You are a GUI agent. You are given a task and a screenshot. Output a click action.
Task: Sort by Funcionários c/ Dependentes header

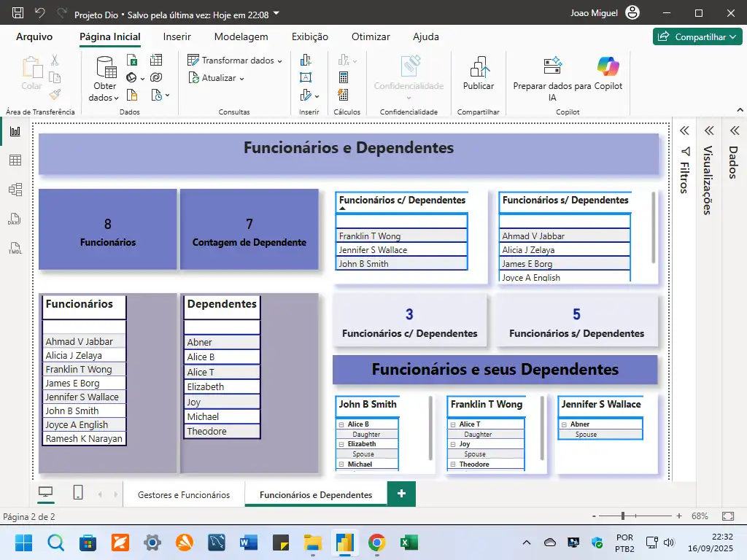402,200
